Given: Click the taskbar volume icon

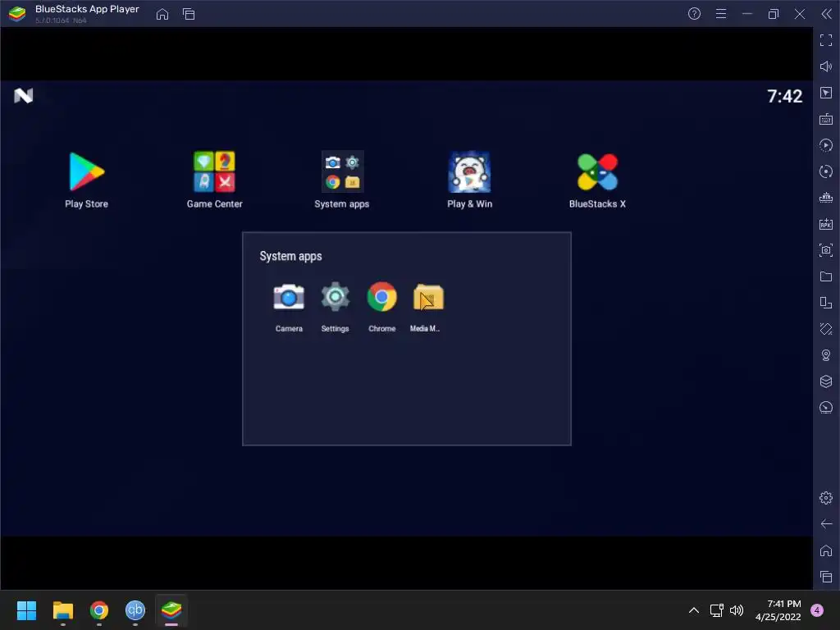Looking at the screenshot, I should pos(737,610).
